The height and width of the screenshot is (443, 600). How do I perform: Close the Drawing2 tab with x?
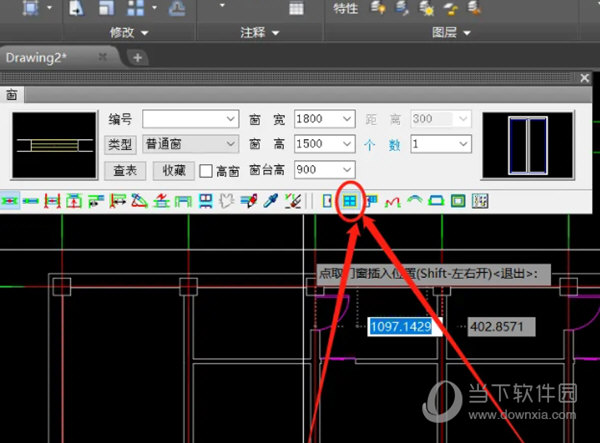point(103,57)
